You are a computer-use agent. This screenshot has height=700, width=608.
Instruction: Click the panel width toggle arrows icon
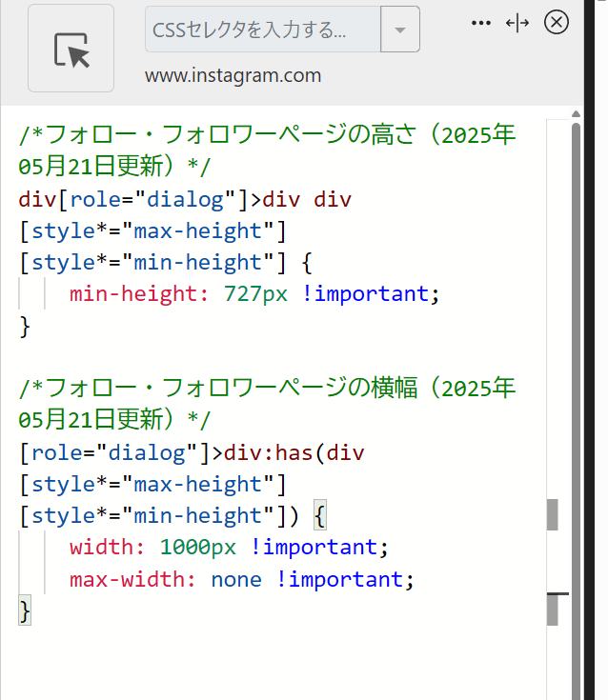pyautogui.click(x=517, y=23)
